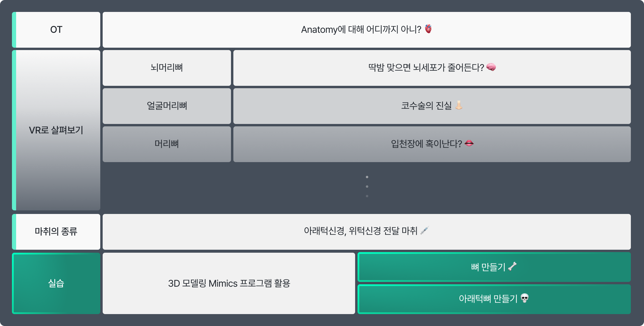
Task: Open the 마취의 종류 section
Action: point(56,232)
